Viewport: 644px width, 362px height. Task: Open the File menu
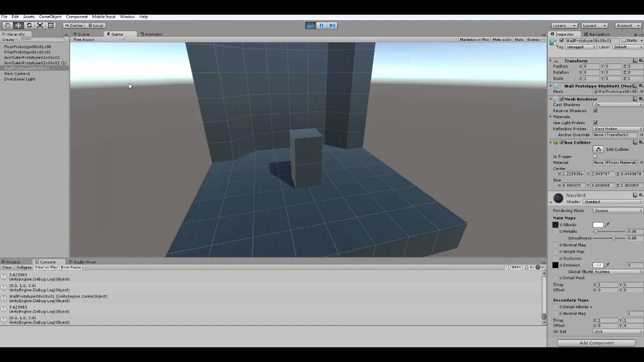[4, 17]
